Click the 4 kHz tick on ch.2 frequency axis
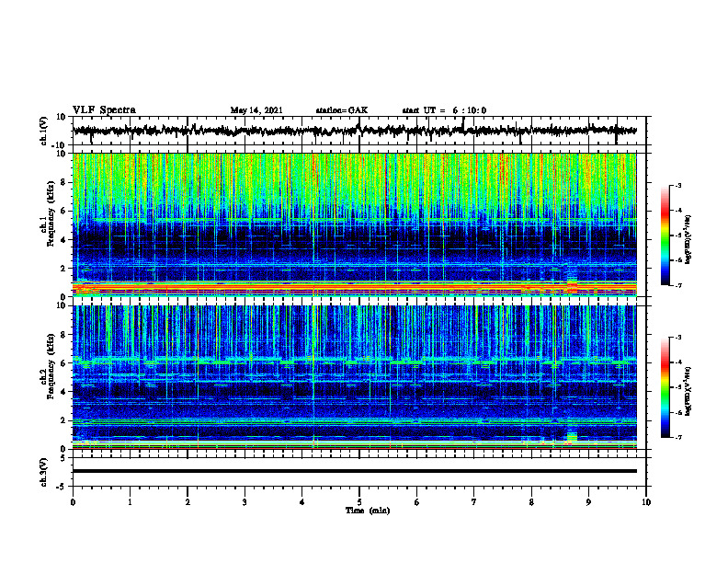This screenshot has height=563, width=728. (x=64, y=392)
